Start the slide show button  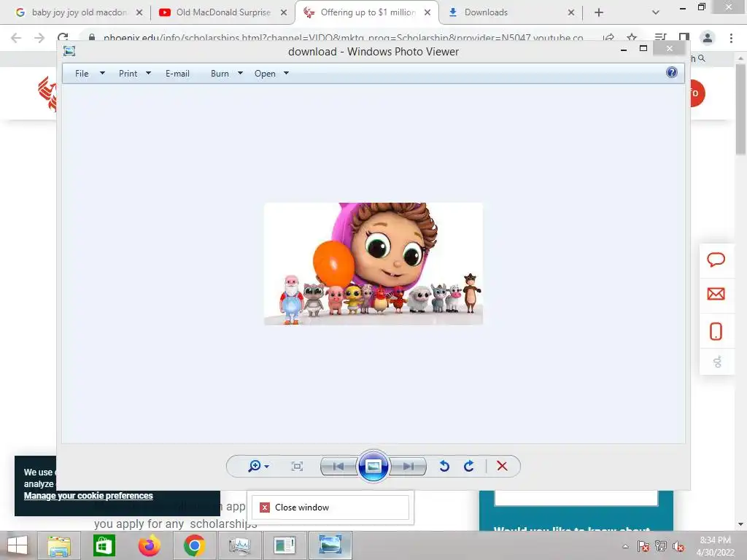click(373, 466)
